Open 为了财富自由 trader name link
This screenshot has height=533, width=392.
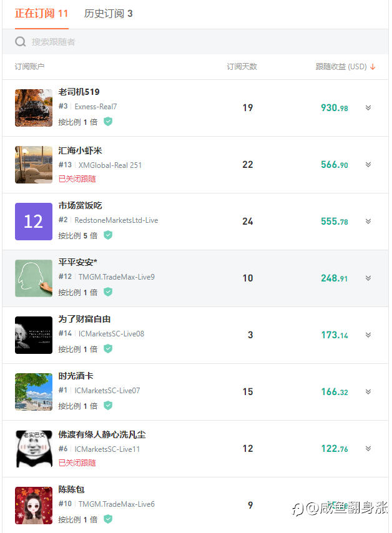click(84, 319)
